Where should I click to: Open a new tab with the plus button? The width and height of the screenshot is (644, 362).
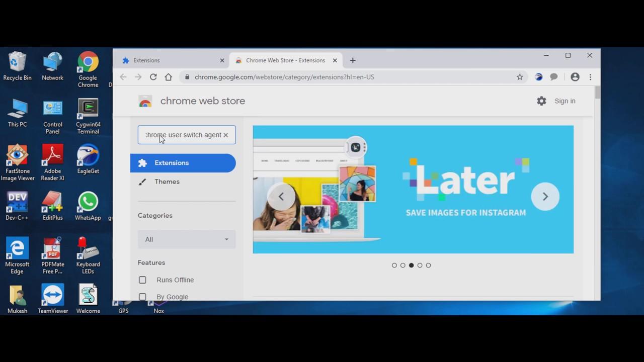click(353, 60)
